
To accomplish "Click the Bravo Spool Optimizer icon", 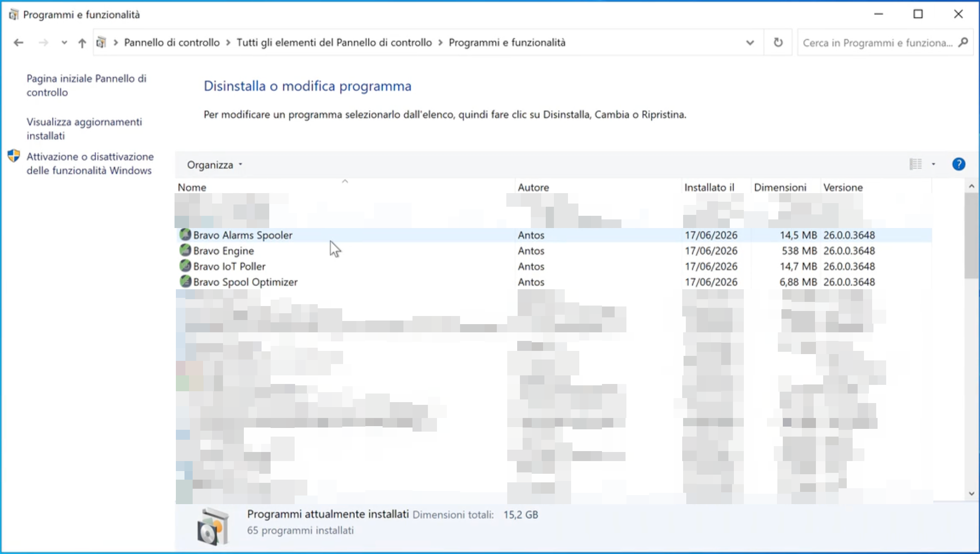I will pos(185,282).
